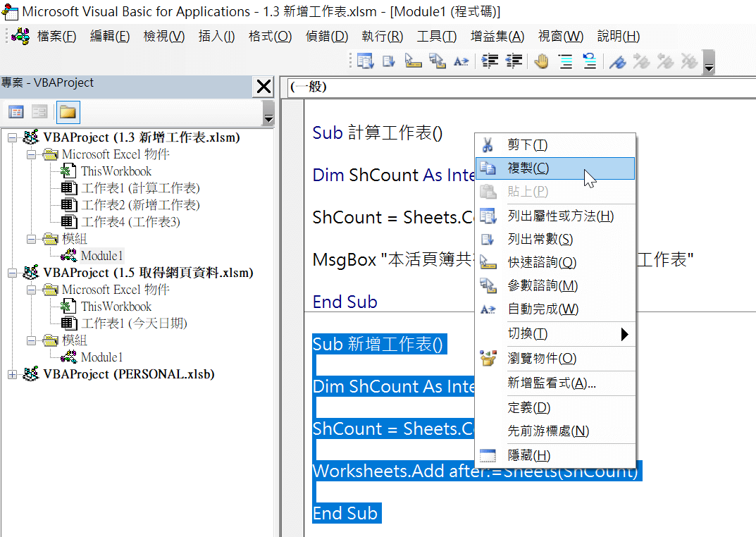Screen dimensions: 756x537
Task: Click the View Object icon in project panel
Action: 39,112
